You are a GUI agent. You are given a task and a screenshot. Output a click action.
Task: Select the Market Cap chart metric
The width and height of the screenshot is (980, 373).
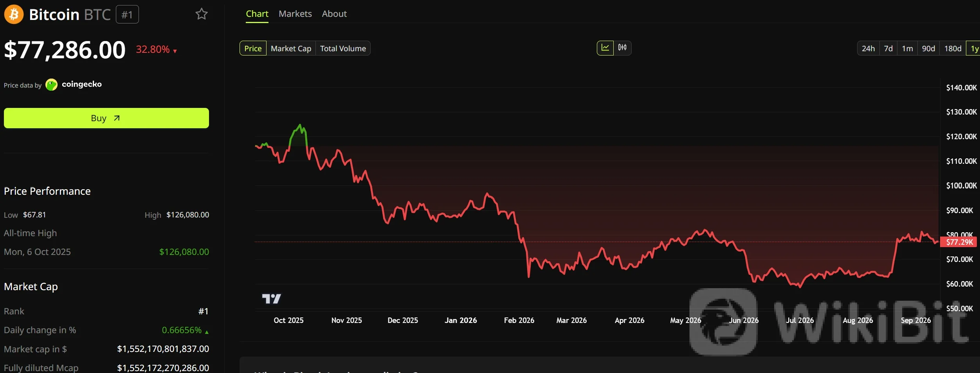point(291,48)
